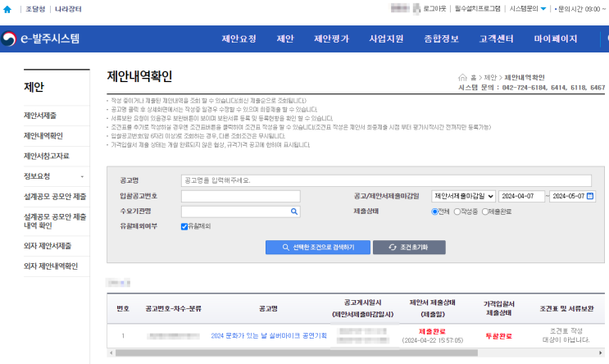Click the 공고명 search input field
Screen dimensions: 609x364
click(x=386, y=180)
